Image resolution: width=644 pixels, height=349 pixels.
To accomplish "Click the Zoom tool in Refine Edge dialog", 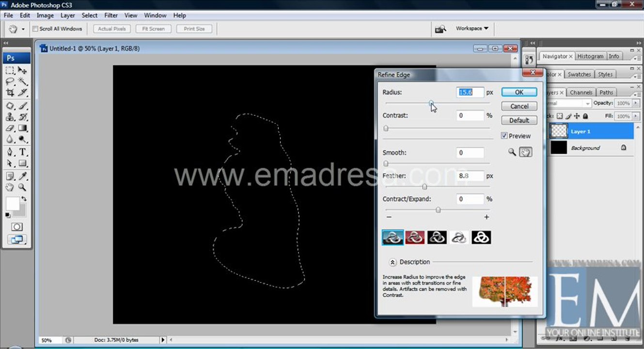I will pos(512,152).
